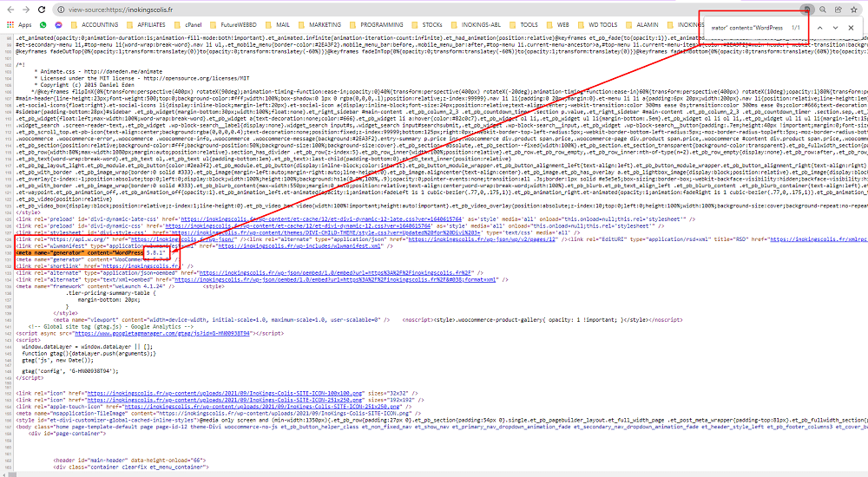
Task: Go to next find result
Action: click(835, 27)
